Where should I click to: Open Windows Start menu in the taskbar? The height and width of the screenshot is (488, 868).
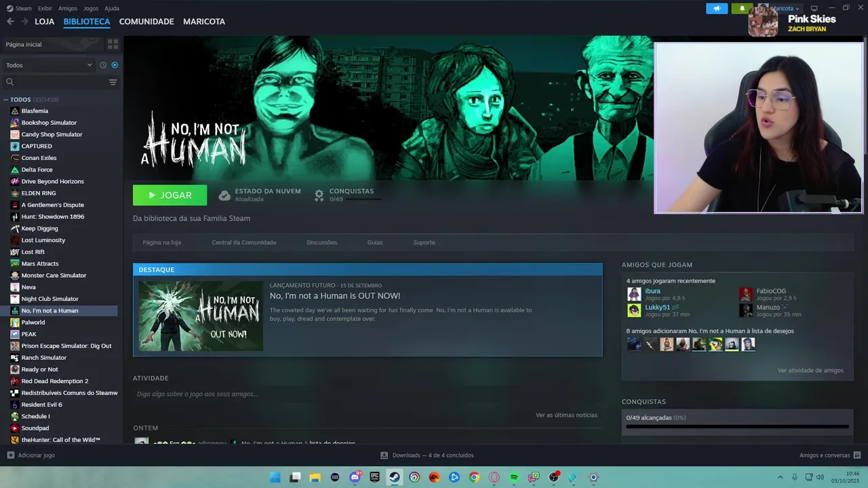pos(275,477)
